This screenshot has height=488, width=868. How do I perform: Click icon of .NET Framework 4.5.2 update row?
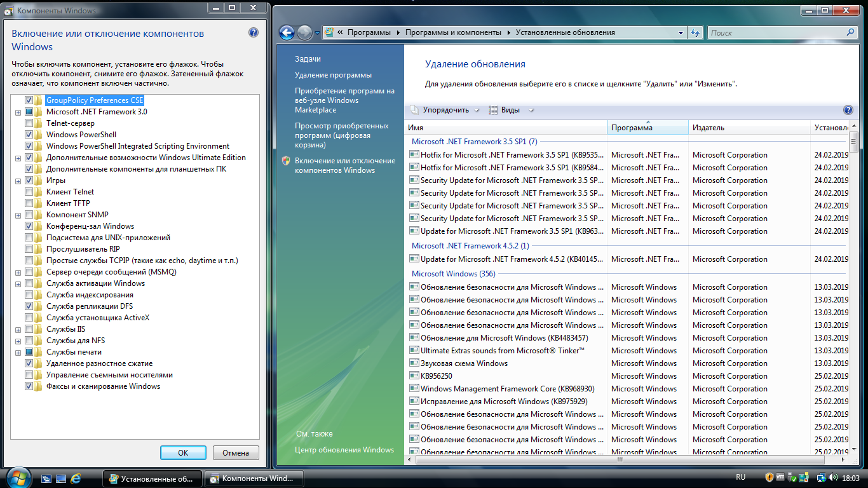click(x=414, y=259)
